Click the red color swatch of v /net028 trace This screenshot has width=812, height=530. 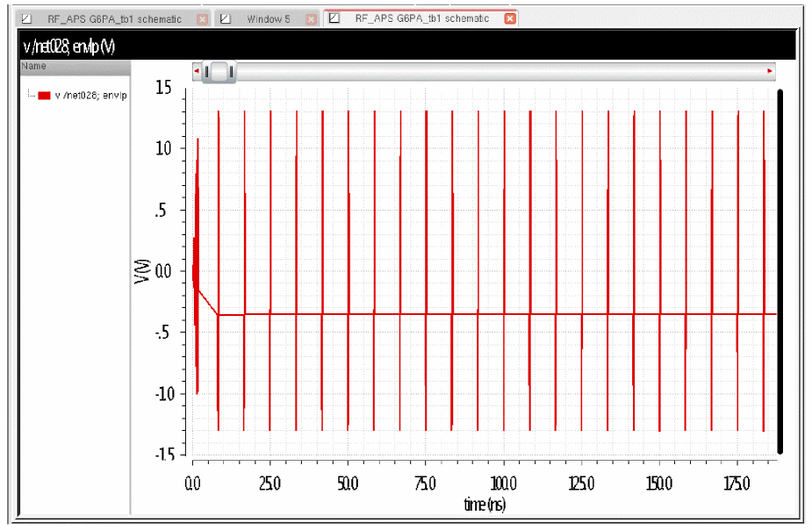(45, 96)
